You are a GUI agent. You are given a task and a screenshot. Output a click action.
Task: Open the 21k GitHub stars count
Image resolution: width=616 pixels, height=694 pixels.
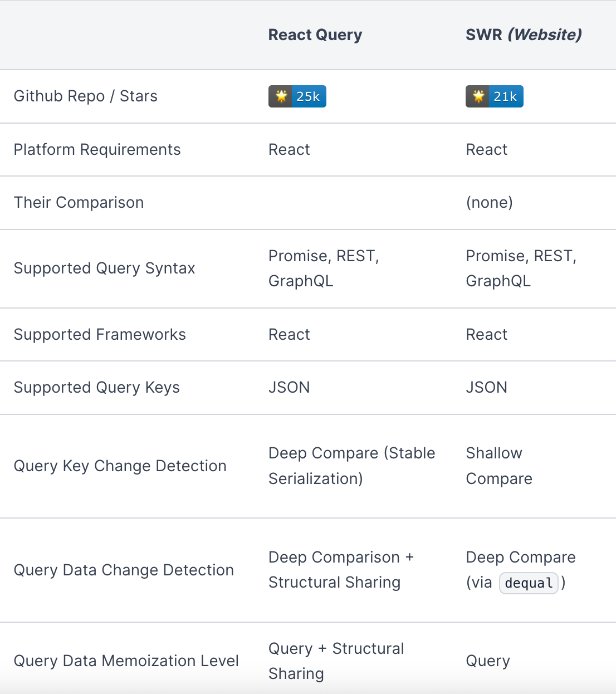(506, 96)
